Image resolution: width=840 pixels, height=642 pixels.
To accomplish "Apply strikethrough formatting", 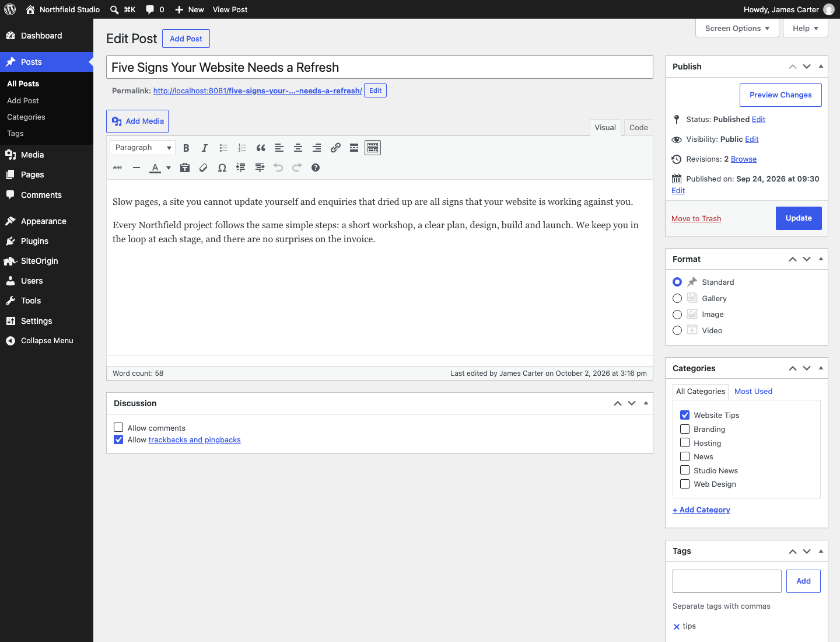I will pos(118,168).
